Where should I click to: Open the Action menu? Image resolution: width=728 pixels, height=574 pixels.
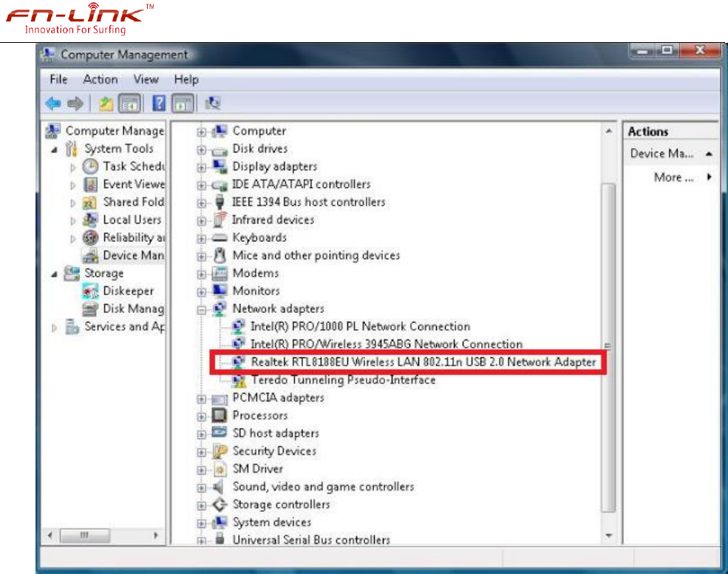click(100, 79)
